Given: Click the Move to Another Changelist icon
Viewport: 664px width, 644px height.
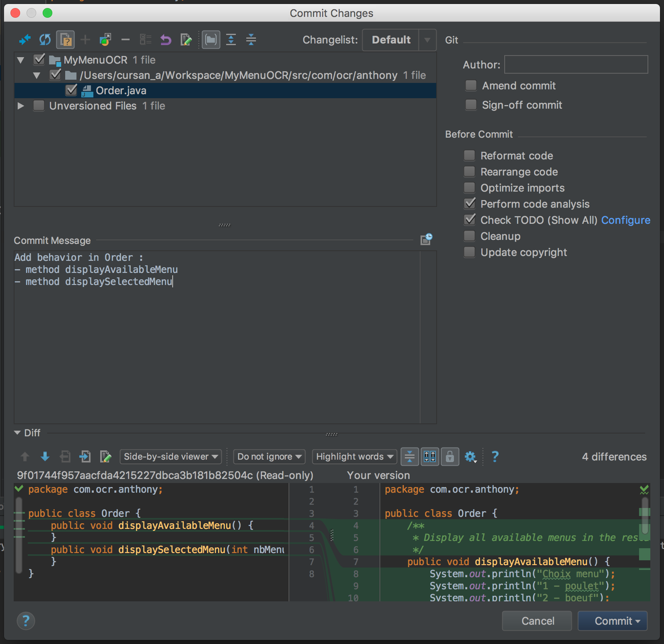Looking at the screenshot, I should pos(105,40).
